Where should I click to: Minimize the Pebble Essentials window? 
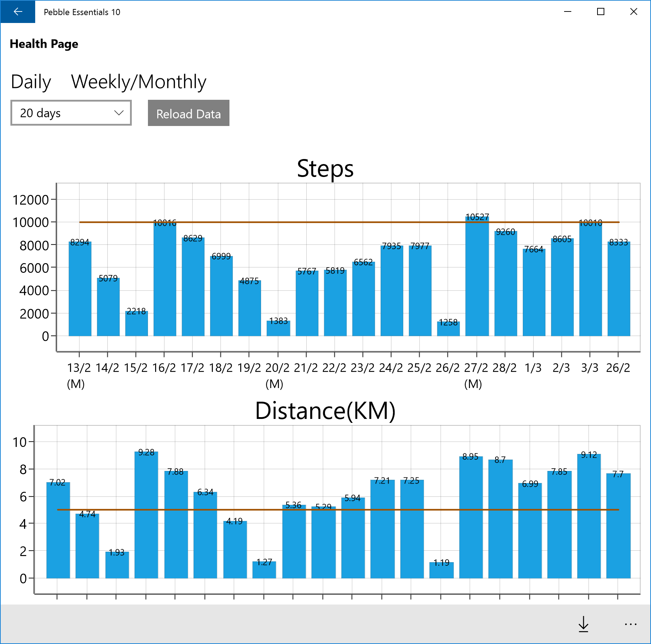pyautogui.click(x=568, y=11)
